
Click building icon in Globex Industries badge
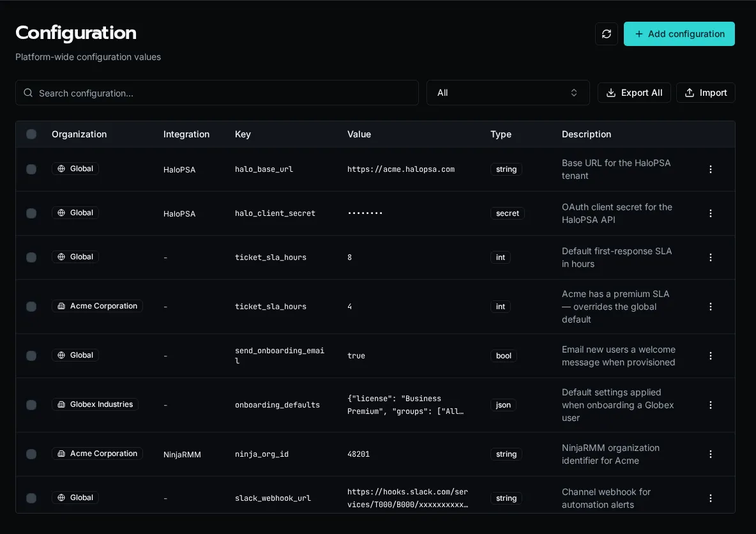pyautogui.click(x=61, y=404)
